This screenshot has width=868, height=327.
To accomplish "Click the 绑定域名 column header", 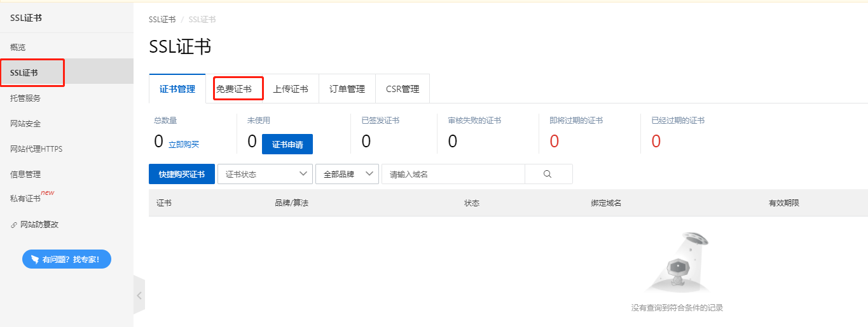I will click(x=606, y=203).
